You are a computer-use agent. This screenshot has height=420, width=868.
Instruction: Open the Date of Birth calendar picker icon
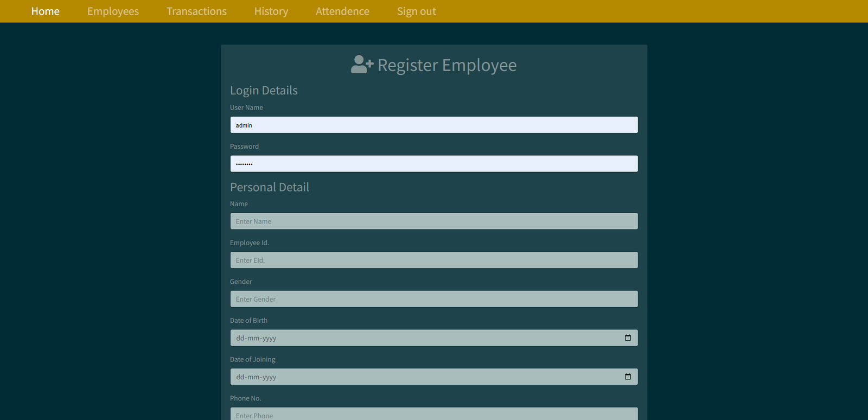[x=628, y=338]
